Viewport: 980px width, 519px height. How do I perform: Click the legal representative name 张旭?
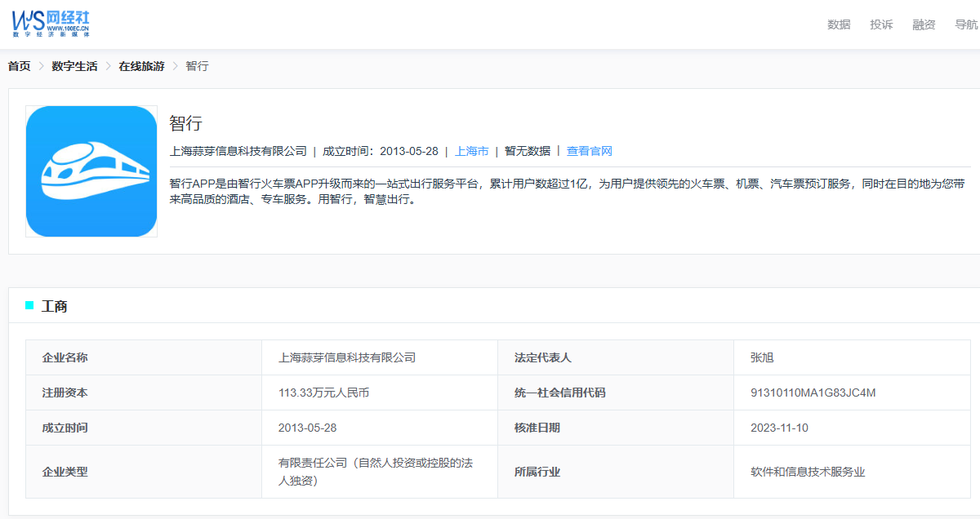[761, 357]
